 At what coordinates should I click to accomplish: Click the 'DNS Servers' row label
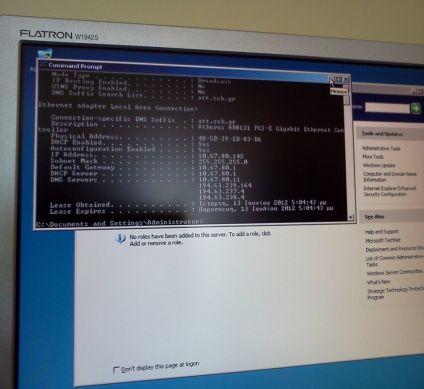pos(74,180)
